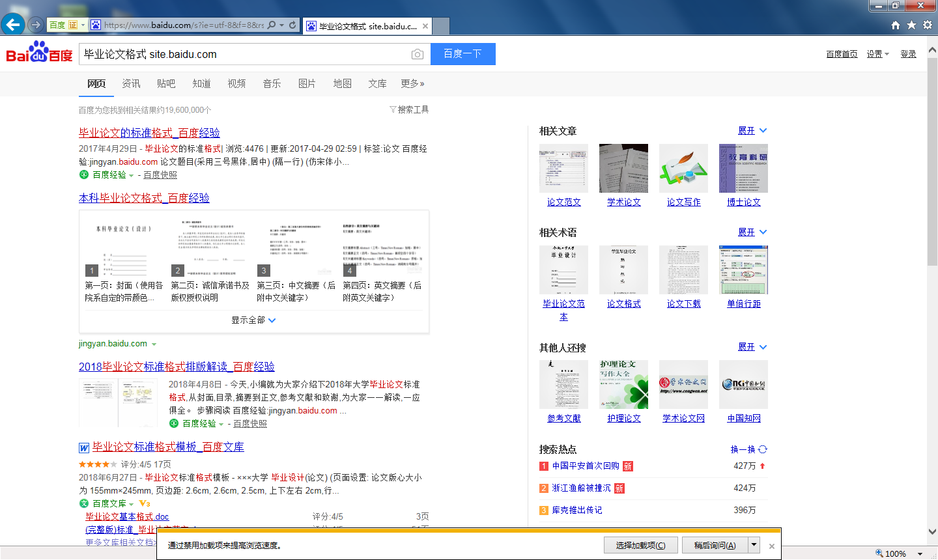This screenshot has height=560, width=938.
Task: Click the Word document icon beside 百度文库 result
Action: point(84,447)
